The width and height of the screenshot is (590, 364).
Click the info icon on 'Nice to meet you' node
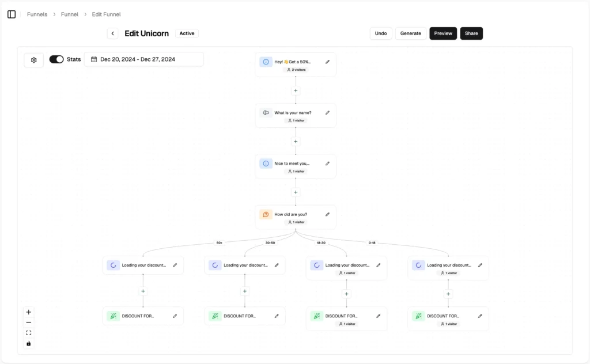click(266, 164)
